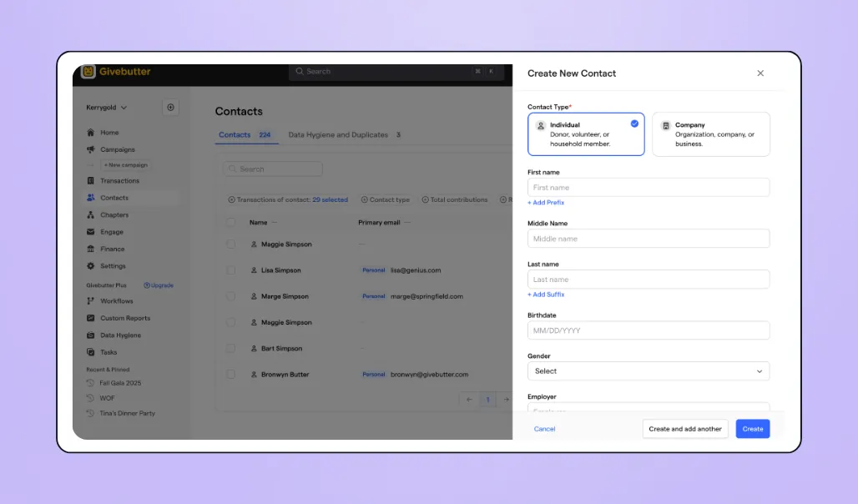Go to previous page arrow
Screen dimensions: 858x504
(x=469, y=400)
